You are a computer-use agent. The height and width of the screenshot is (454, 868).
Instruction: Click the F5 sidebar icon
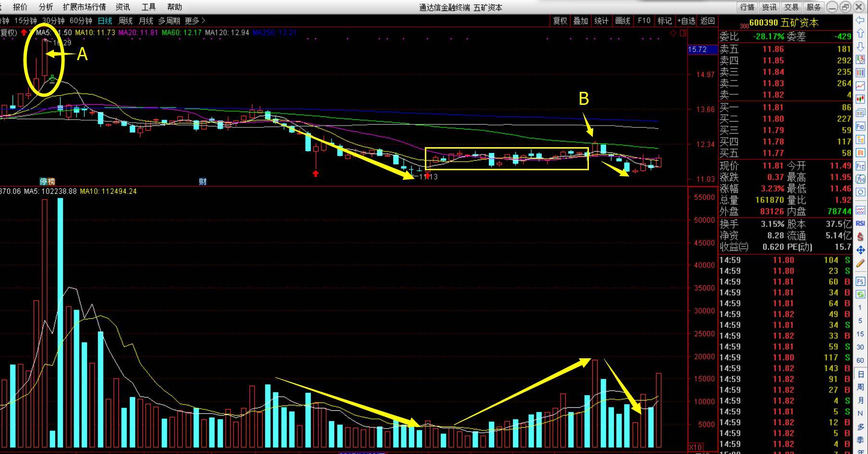point(860,282)
